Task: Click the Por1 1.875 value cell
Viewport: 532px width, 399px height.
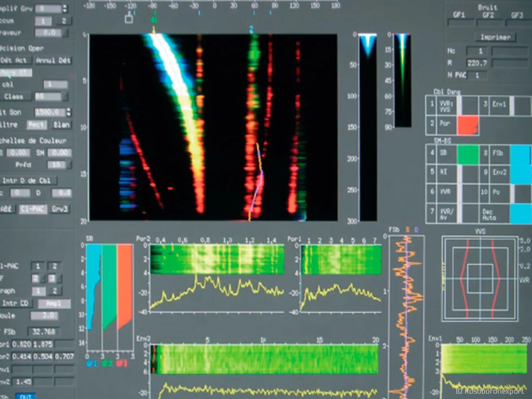Action: (43, 344)
